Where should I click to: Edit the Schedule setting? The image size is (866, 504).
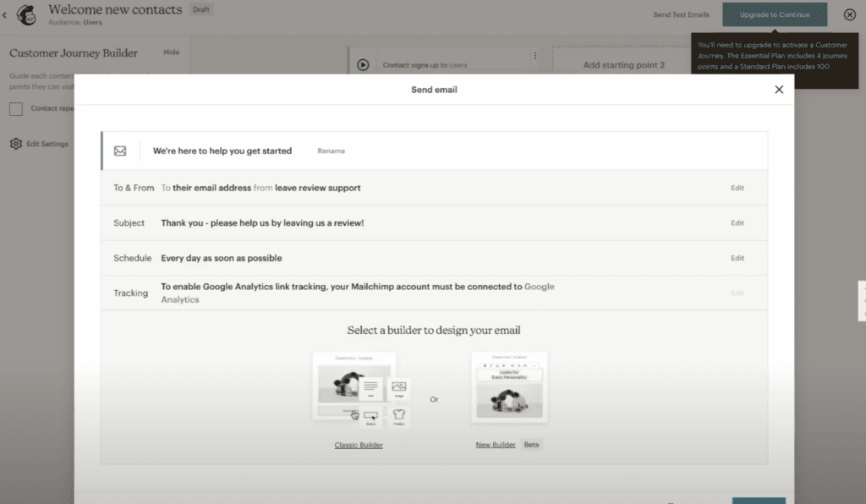(x=737, y=258)
